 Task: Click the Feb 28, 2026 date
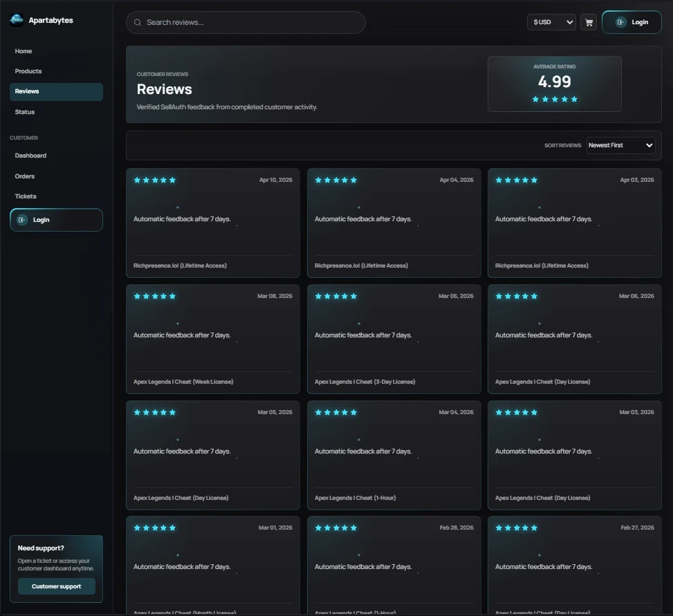[x=457, y=528]
